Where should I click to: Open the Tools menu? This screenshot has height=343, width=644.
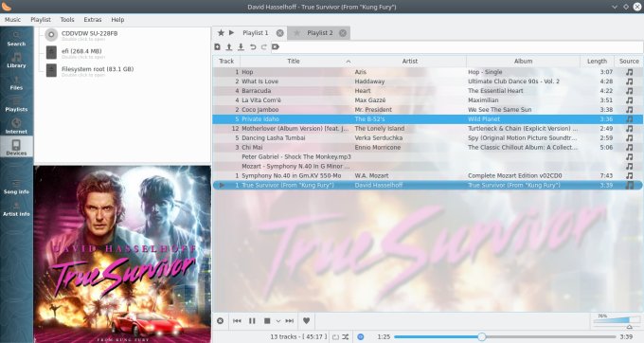67,19
